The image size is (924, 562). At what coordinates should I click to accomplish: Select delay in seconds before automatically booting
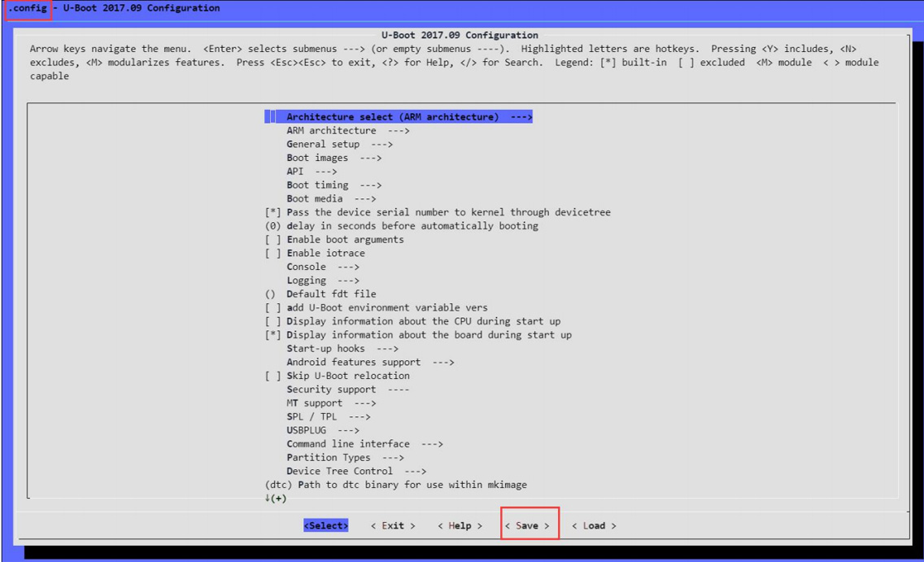[401, 225]
